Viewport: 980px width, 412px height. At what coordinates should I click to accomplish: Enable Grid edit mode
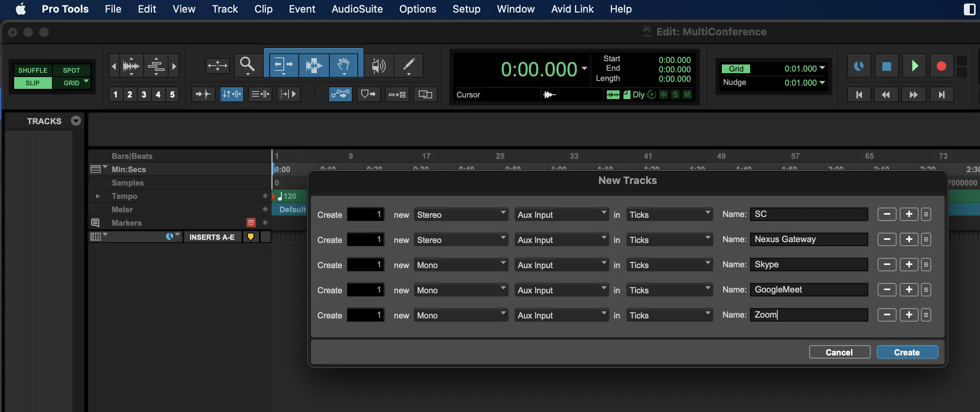(x=72, y=83)
